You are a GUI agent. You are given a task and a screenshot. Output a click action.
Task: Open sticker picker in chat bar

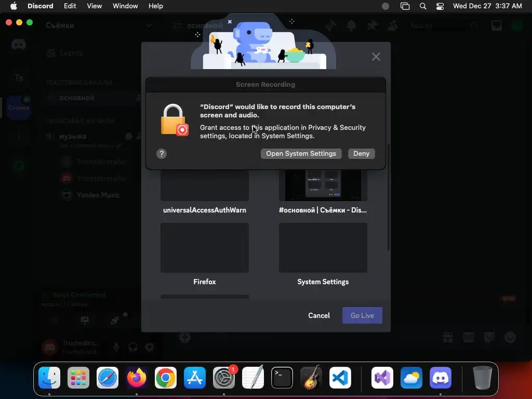(489, 338)
